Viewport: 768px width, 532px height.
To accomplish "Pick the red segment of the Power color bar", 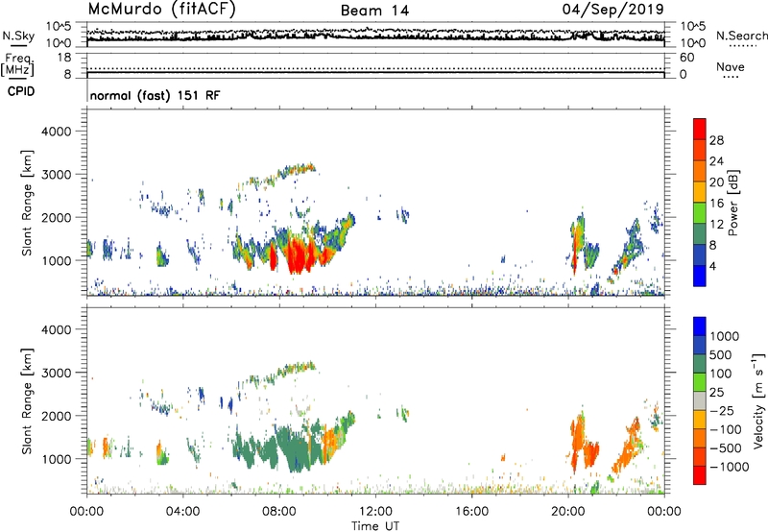I will (x=700, y=129).
